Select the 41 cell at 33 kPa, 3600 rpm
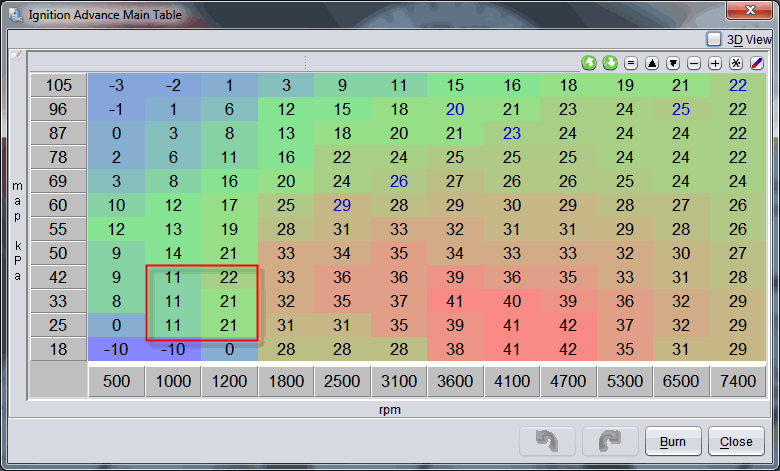This screenshot has height=471, width=780. (455, 301)
